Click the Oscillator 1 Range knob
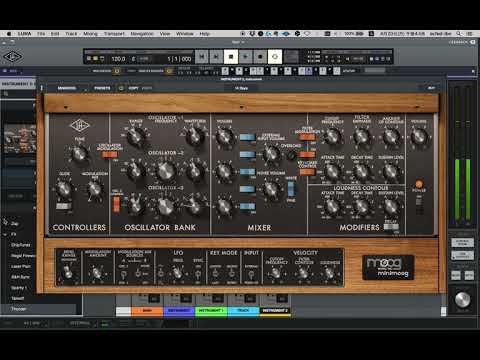The width and height of the screenshot is (480, 360). [136, 136]
